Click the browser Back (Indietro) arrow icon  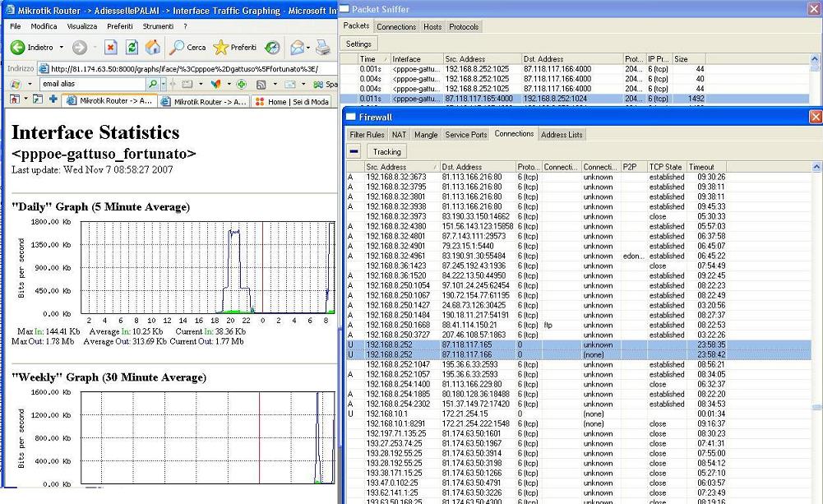(18, 48)
